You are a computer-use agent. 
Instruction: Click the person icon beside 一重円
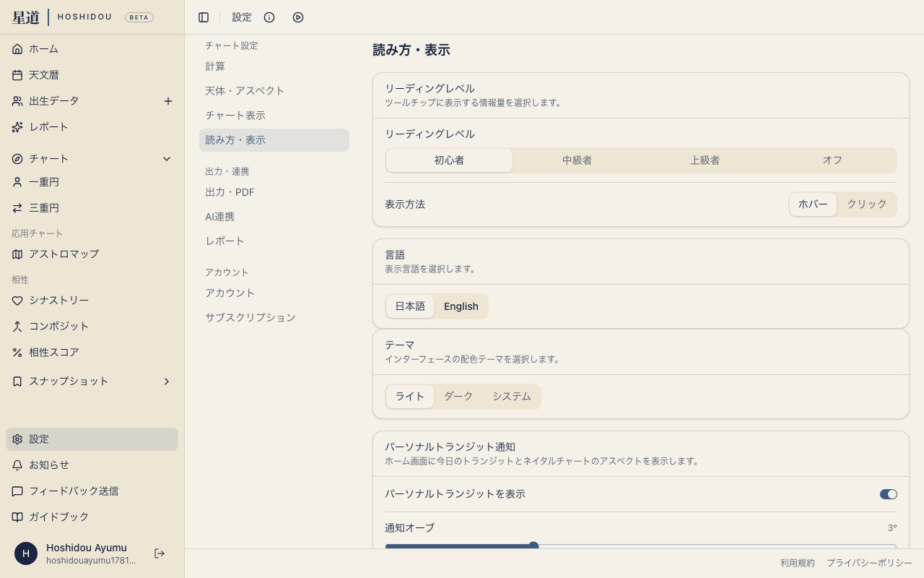[17, 182]
